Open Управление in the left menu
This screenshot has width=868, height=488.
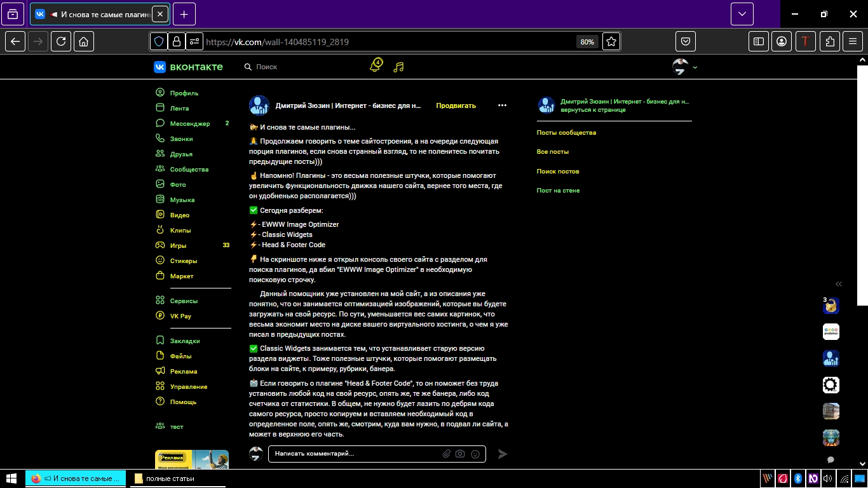[x=188, y=386]
